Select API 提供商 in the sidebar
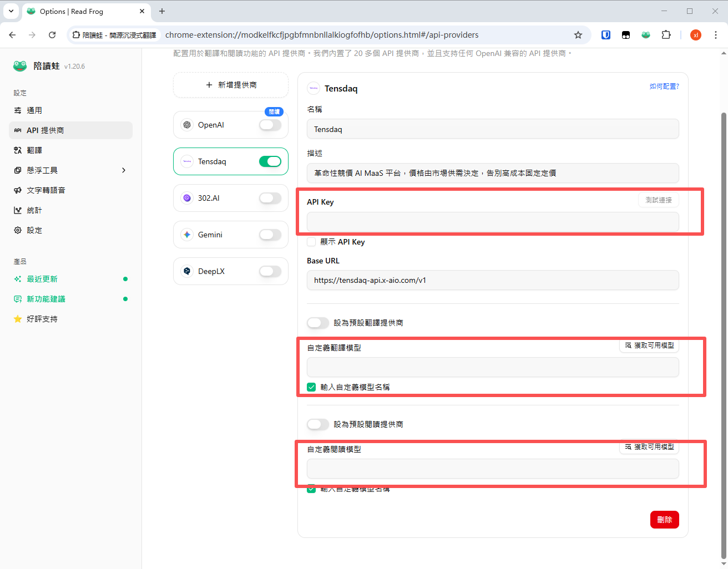This screenshot has height=569, width=728. point(70,130)
